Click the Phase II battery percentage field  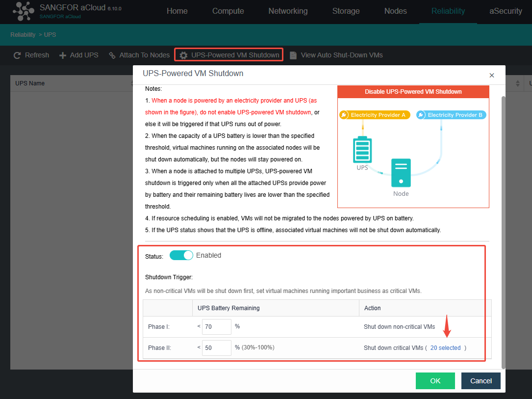[x=216, y=348]
